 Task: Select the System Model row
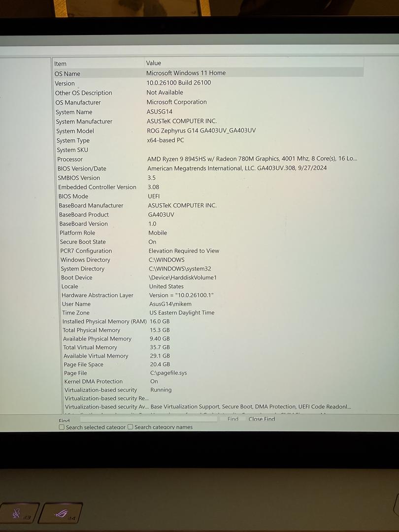209,131
